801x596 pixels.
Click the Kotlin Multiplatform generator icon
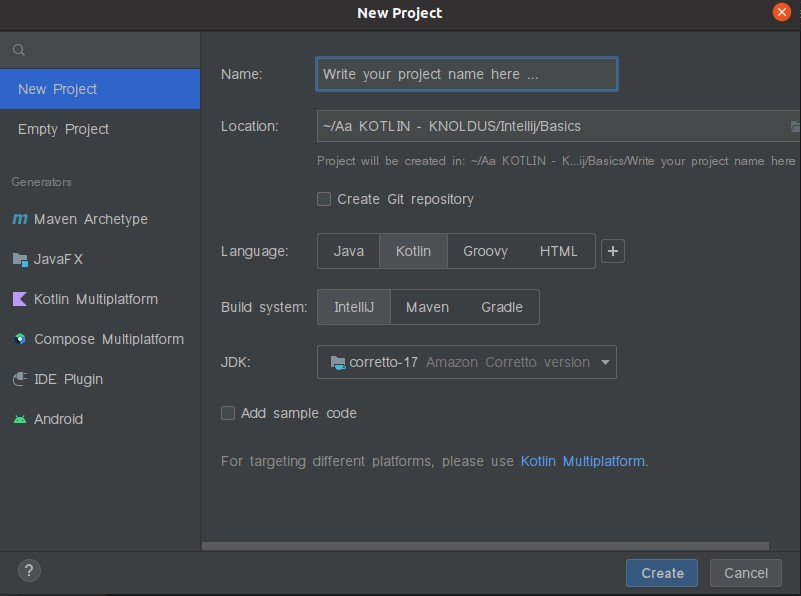(x=20, y=299)
